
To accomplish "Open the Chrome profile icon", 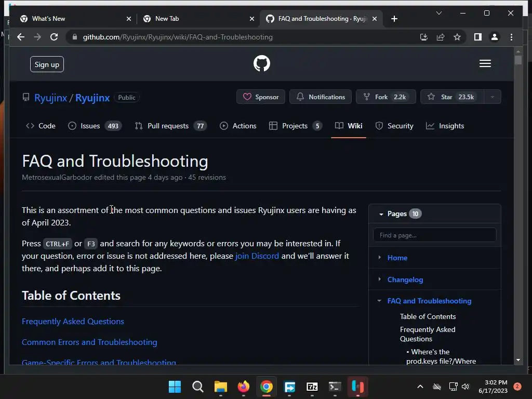I will tap(495, 37).
